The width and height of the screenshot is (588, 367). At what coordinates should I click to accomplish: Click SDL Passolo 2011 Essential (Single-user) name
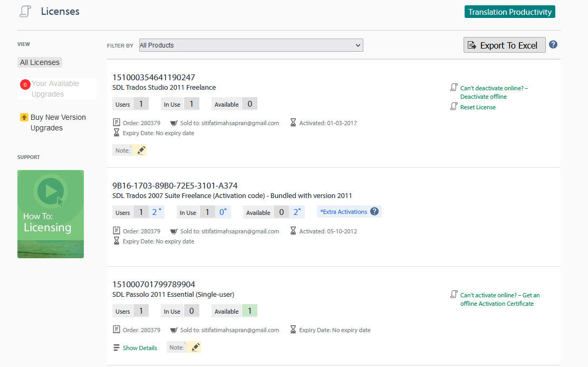173,295
